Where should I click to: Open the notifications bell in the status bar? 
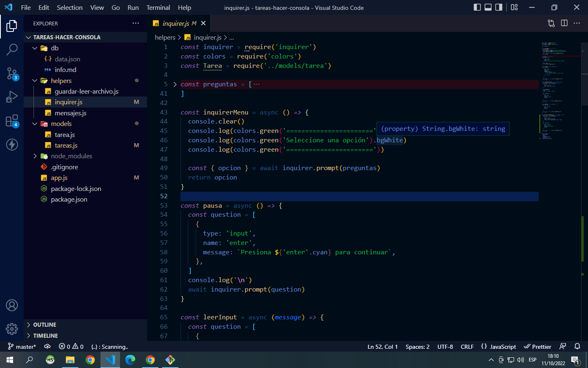pyautogui.click(x=577, y=346)
